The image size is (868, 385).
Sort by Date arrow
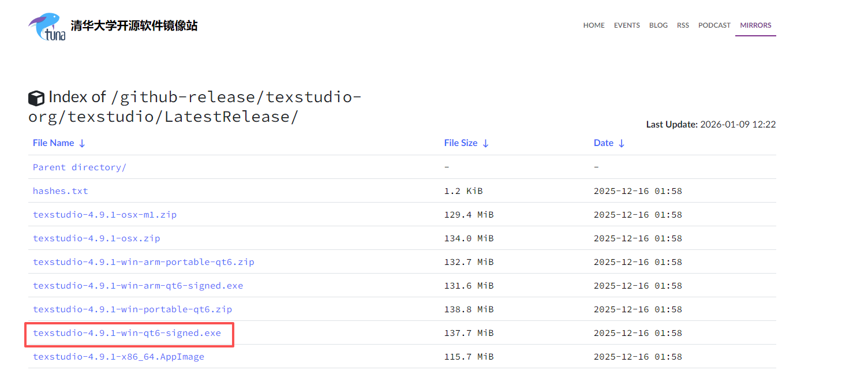click(x=621, y=143)
